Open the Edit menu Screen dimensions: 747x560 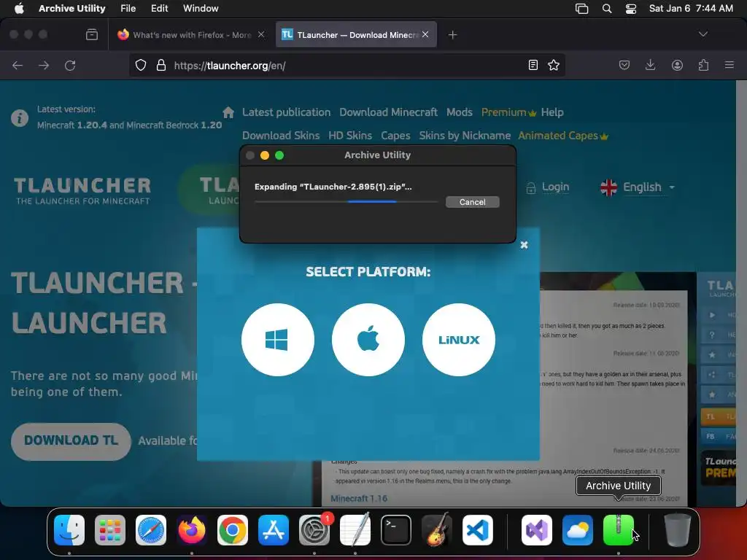pos(159,8)
